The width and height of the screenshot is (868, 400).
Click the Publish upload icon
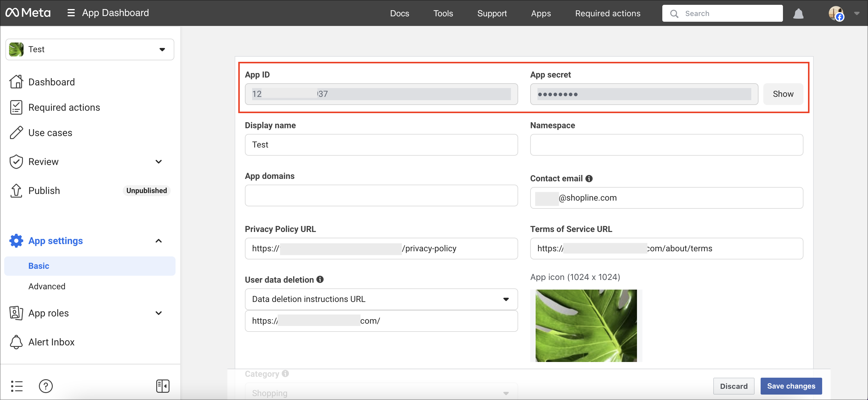point(16,191)
